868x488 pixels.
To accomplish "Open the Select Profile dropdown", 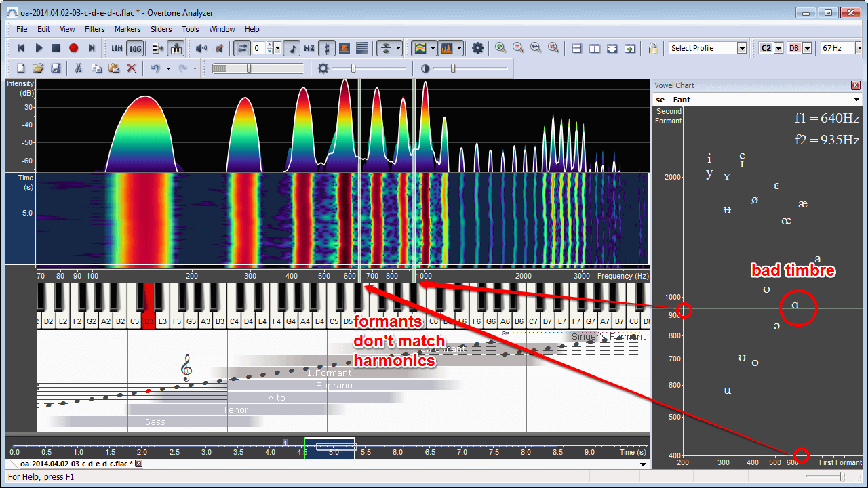I will point(707,48).
